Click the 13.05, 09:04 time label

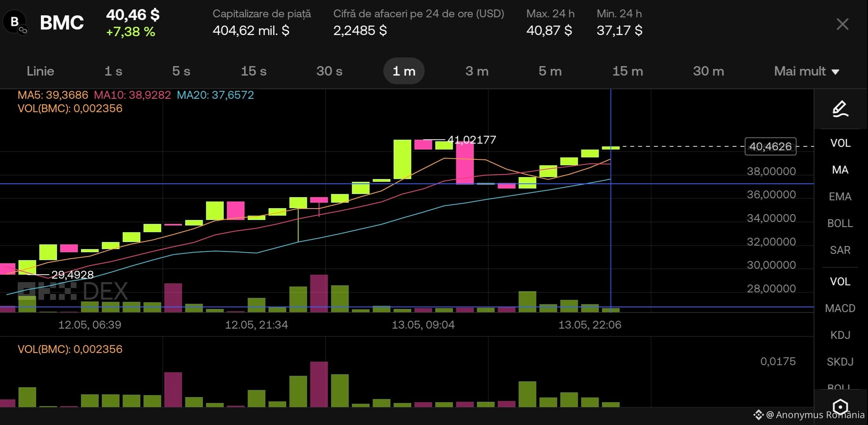423,325
